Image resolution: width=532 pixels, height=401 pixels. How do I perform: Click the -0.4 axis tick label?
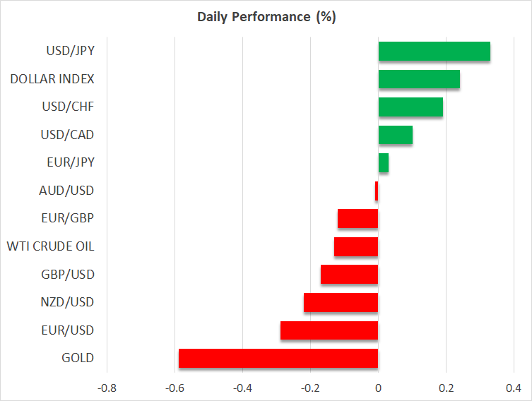pyautogui.click(x=242, y=388)
